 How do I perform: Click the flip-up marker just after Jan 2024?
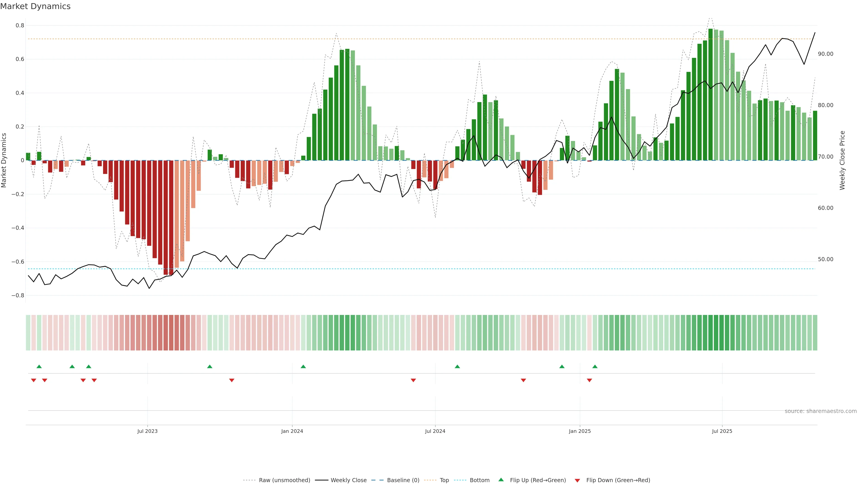303,366
